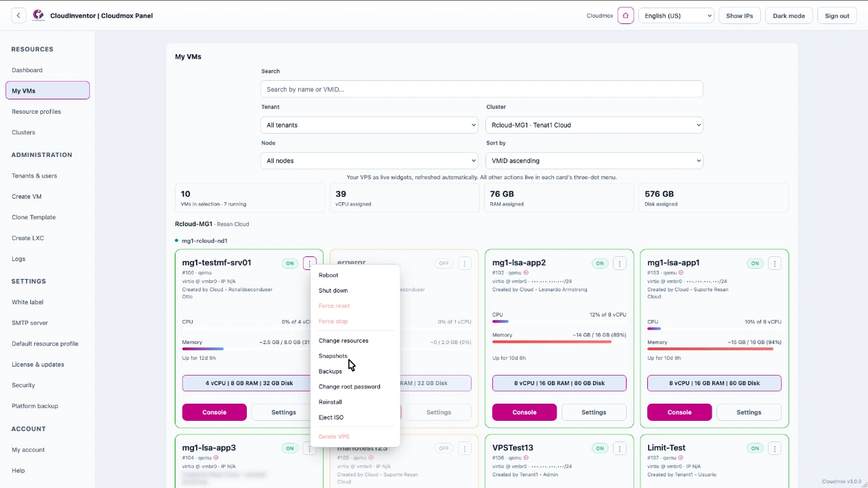The height and width of the screenshot is (488, 868).
Task: Open Settings for mg1-lsa-app1
Action: 749,412
